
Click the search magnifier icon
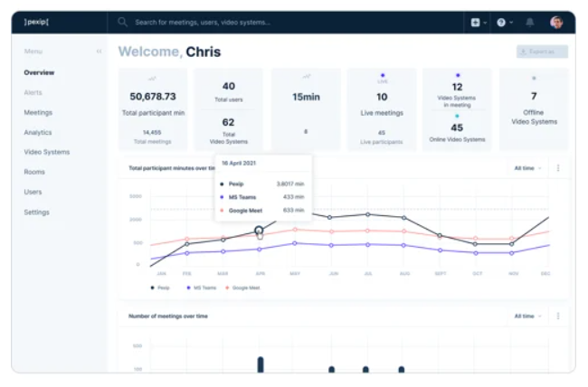[122, 22]
